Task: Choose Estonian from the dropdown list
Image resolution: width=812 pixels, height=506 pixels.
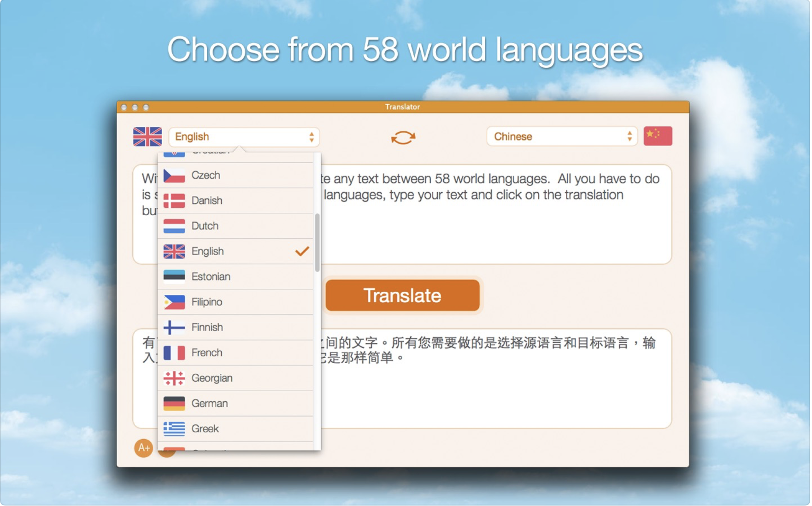Action: pyautogui.click(x=211, y=277)
